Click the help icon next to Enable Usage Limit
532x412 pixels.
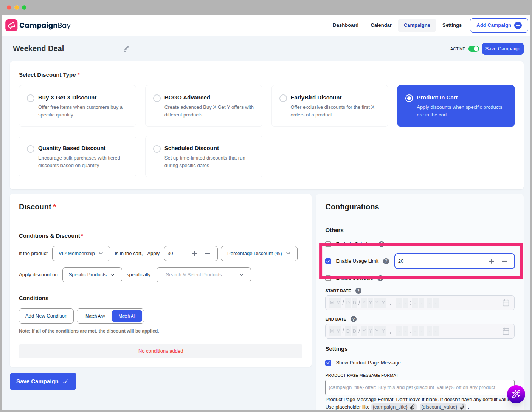point(386,261)
